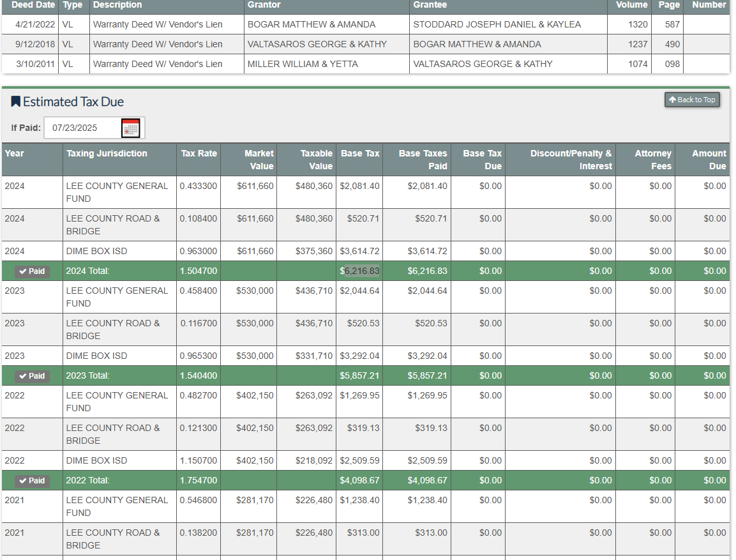Click the bookmark icon beside Estimated Tax Due
This screenshot has height=560, width=736.
(x=16, y=102)
